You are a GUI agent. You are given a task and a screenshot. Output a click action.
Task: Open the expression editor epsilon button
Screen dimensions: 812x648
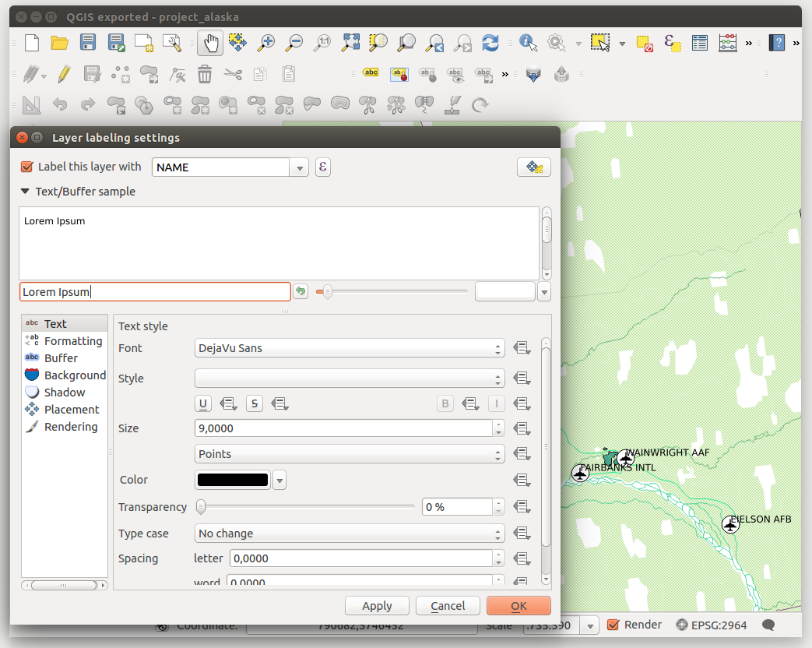(322, 167)
